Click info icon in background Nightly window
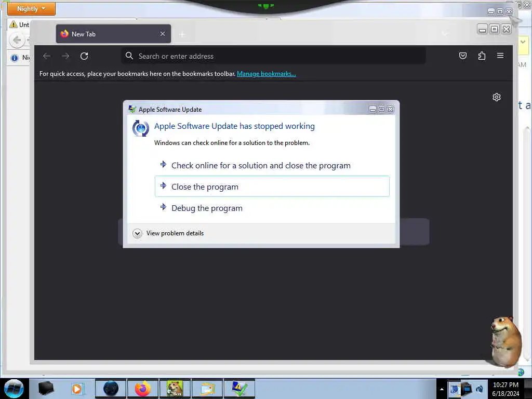Viewport: 532px width, 399px height. click(x=14, y=58)
